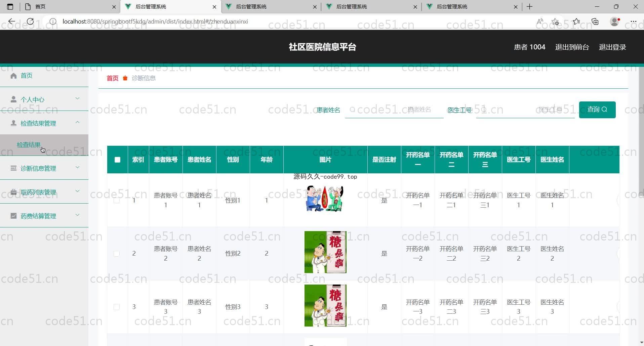Image resolution: width=644 pixels, height=346 pixels.
Task: Switch to the last 后台管理系统 tab
Action: [x=472, y=7]
